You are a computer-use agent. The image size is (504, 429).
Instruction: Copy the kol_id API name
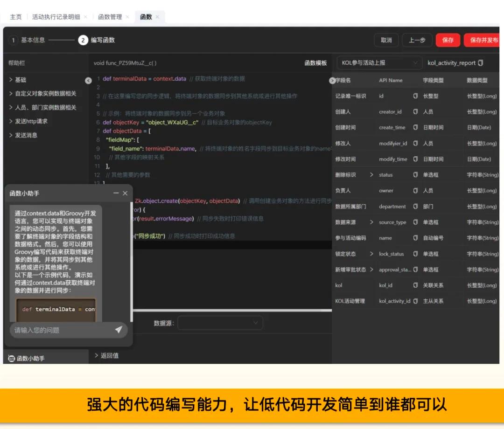415,285
